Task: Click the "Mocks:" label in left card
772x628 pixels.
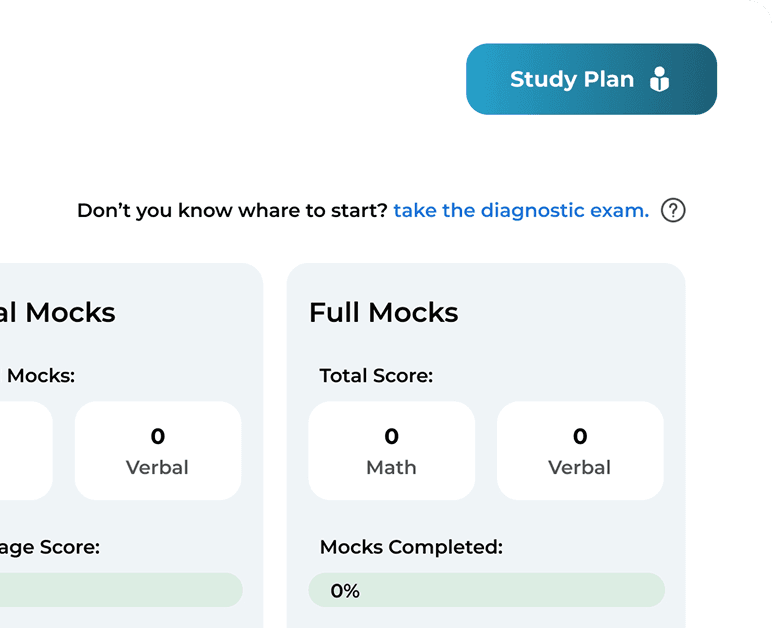Action: [41, 376]
